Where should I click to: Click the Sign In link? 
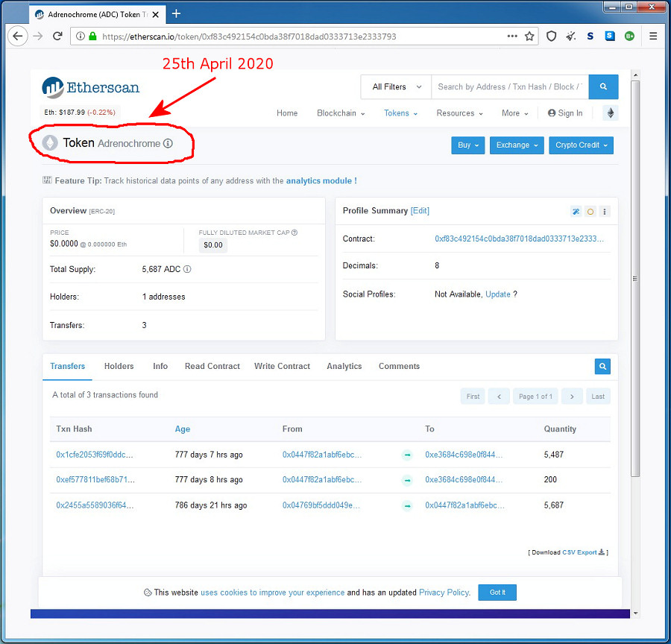pos(565,113)
